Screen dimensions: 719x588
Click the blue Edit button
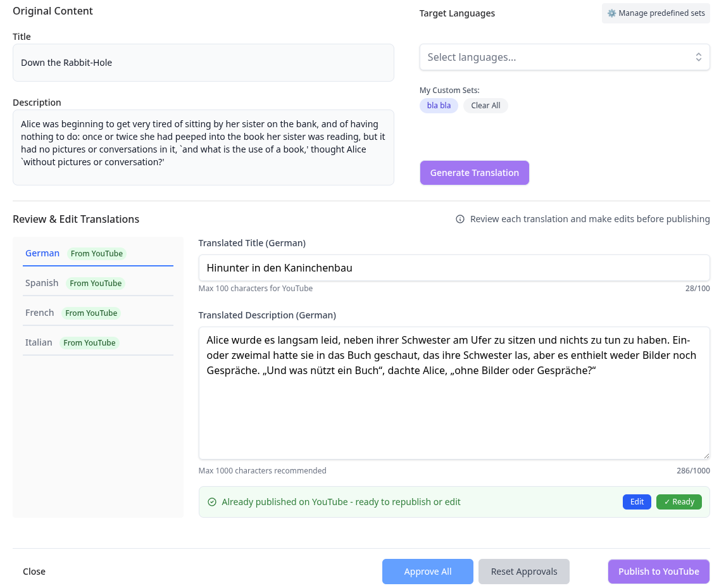[637, 502]
